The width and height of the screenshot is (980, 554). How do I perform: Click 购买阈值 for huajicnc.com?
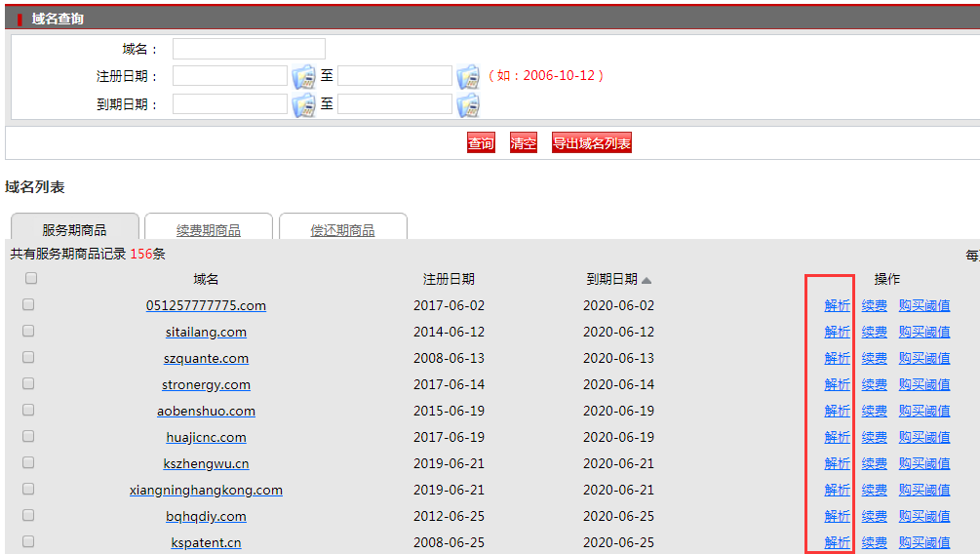click(923, 437)
